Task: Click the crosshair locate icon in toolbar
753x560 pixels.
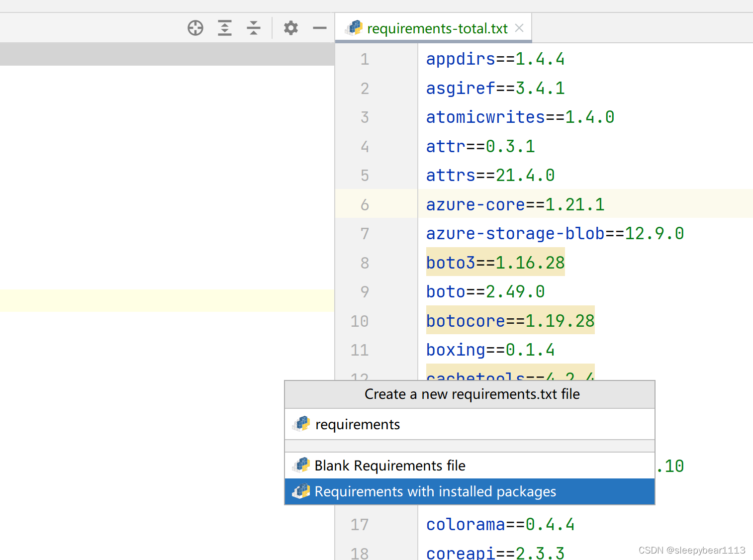Action: click(x=195, y=28)
